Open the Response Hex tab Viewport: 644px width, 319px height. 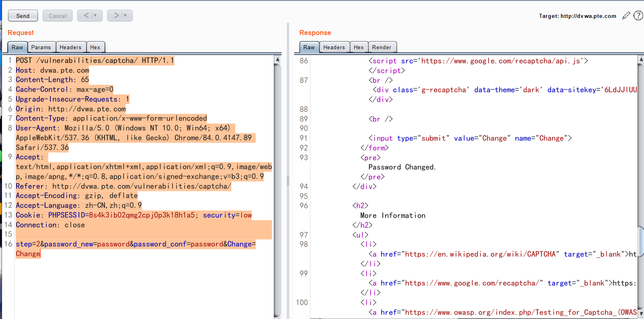pyautogui.click(x=359, y=47)
